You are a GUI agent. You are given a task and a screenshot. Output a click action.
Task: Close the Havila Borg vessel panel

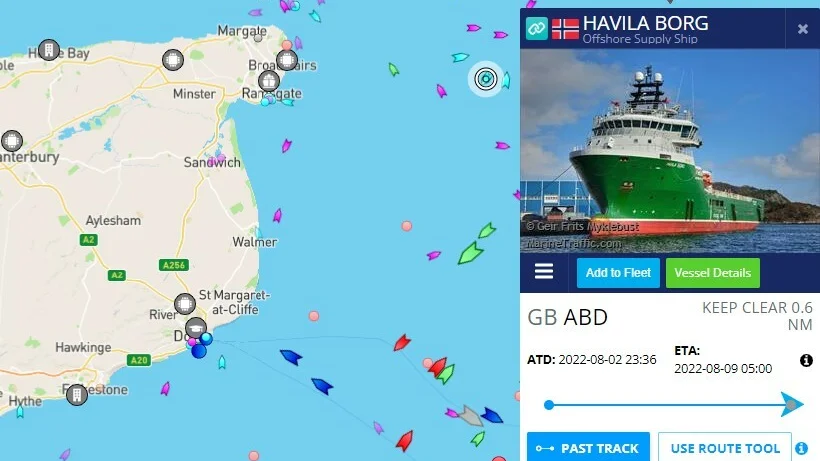click(803, 29)
